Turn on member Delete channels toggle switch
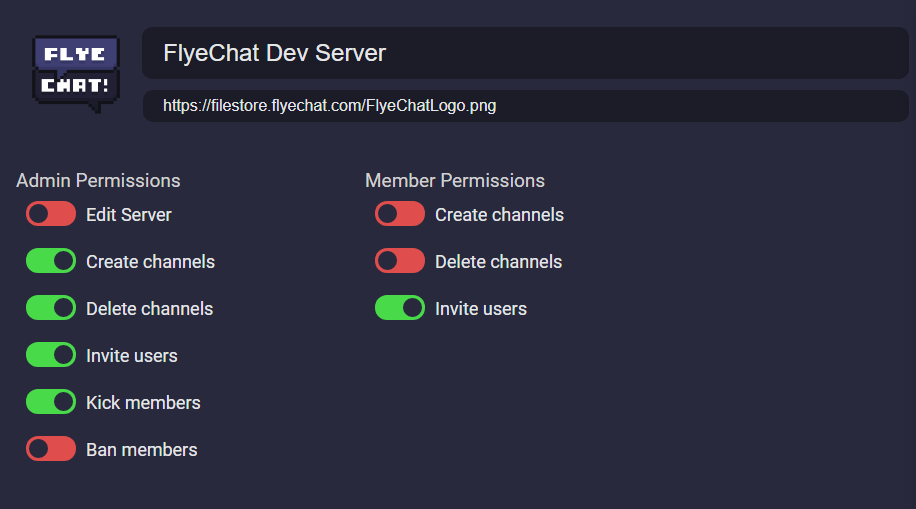Viewport: 916px width, 509px height. 400,261
